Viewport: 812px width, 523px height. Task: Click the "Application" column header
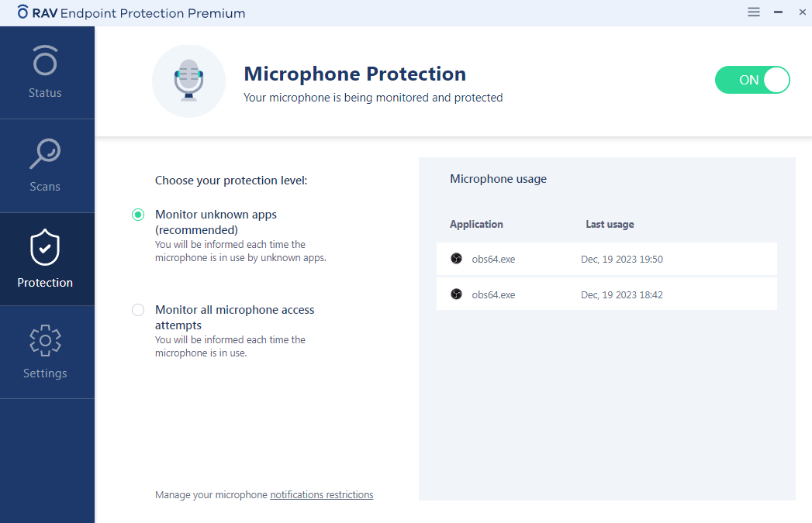476,224
